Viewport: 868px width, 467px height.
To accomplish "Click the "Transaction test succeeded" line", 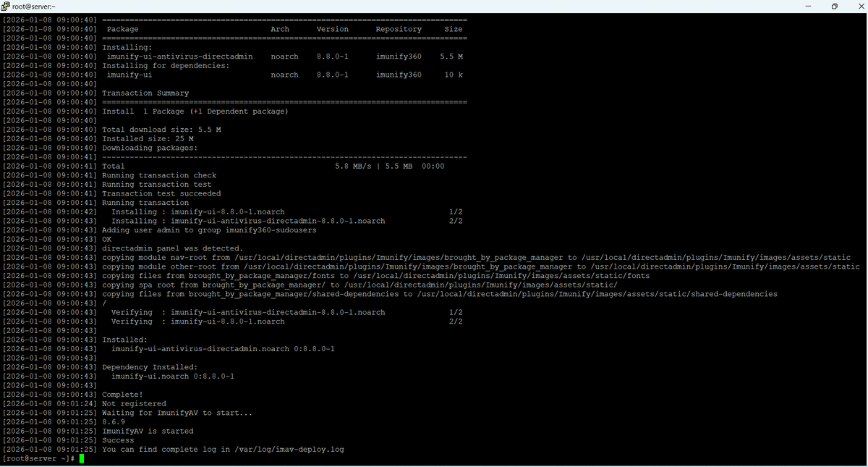I will pos(161,193).
